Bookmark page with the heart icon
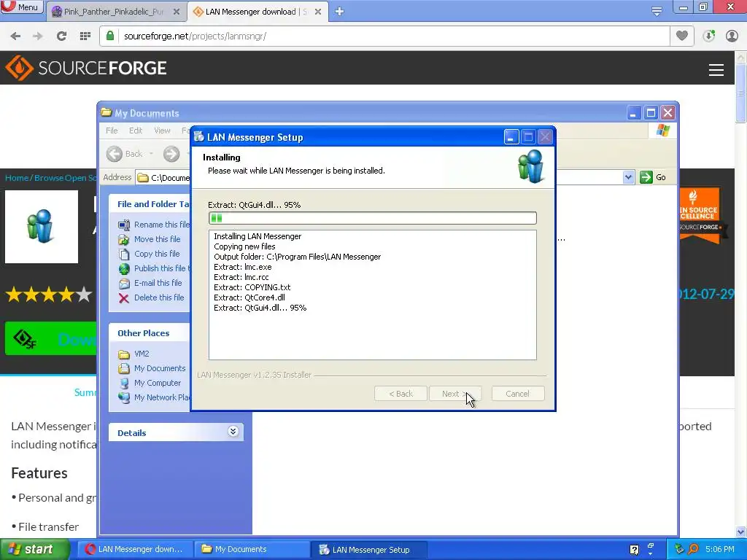This screenshot has width=747, height=560. click(682, 36)
